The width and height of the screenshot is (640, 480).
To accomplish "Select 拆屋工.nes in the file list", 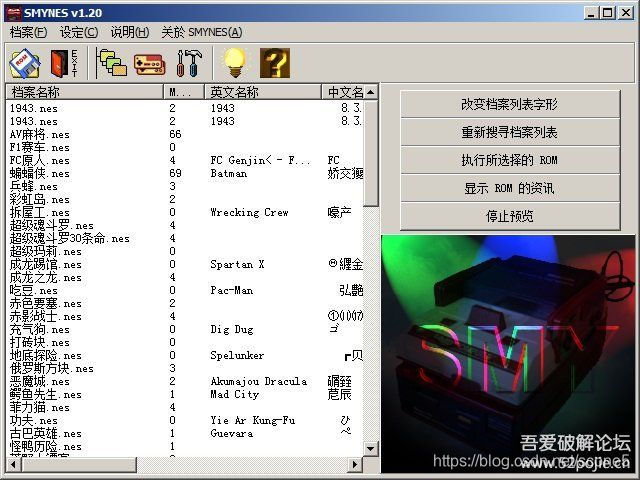I will pos(40,213).
